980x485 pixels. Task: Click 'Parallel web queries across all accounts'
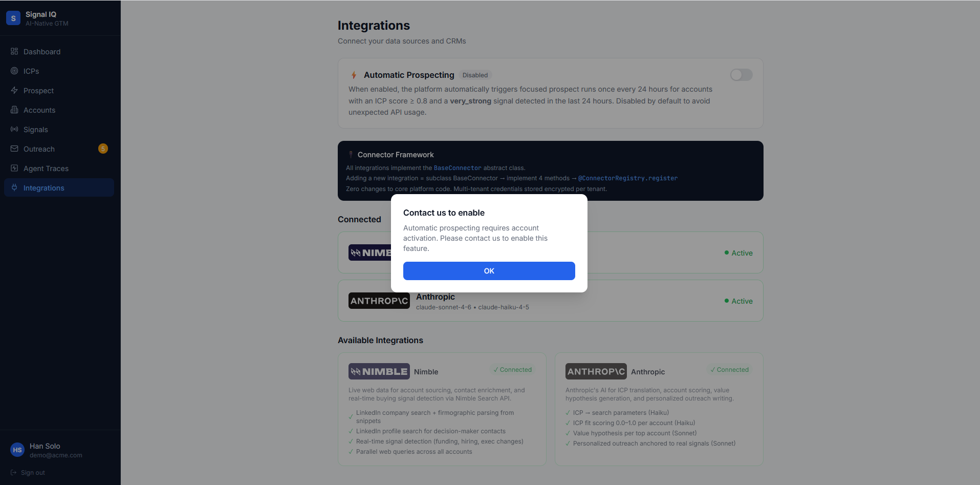[414, 452]
